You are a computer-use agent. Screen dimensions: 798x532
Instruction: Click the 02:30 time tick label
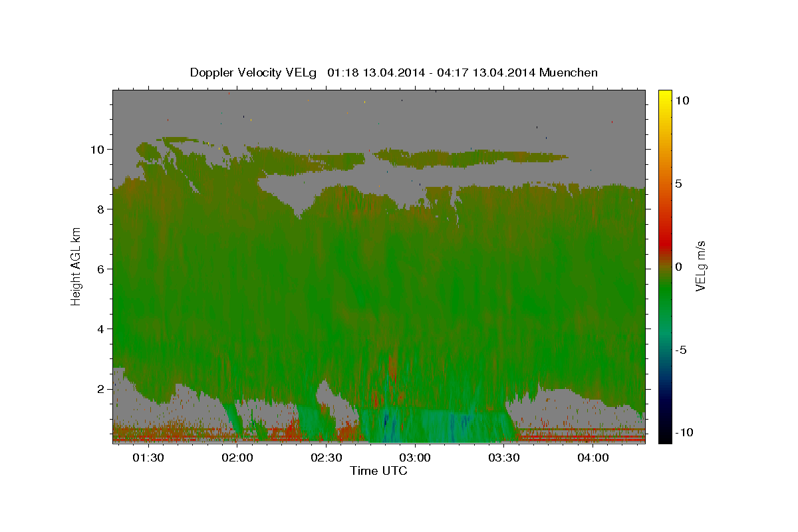[x=327, y=458]
